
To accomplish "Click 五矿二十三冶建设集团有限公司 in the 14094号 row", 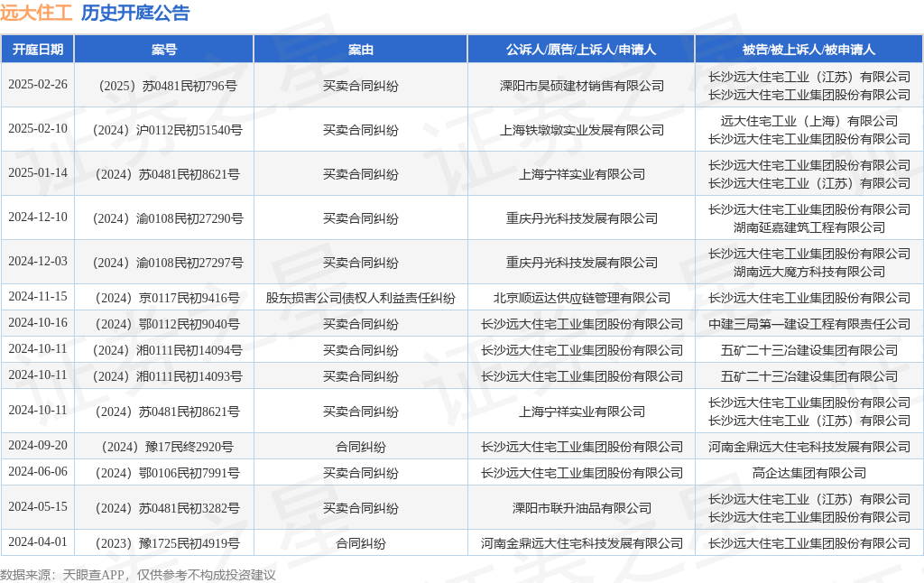I will (809, 351).
